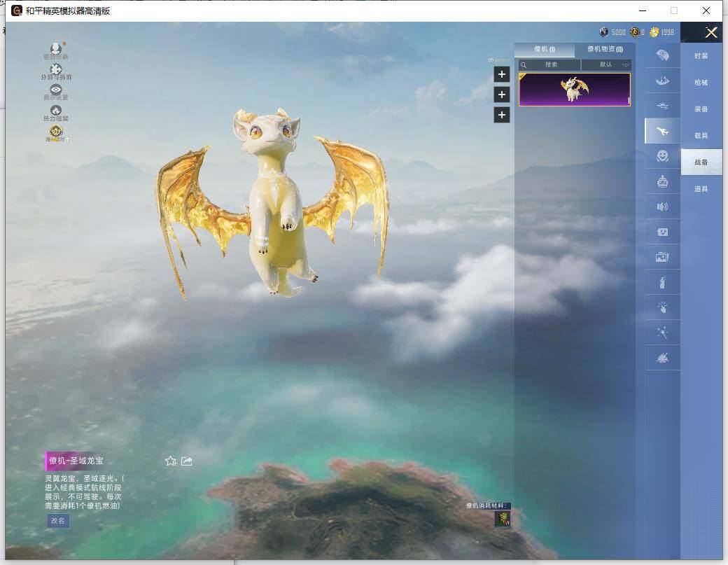Open the robot head category icon
728x565 pixels.
coord(662,182)
